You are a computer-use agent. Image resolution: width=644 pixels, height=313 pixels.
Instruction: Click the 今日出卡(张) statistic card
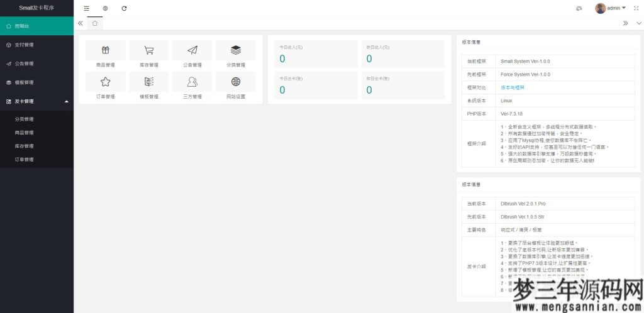pos(316,85)
